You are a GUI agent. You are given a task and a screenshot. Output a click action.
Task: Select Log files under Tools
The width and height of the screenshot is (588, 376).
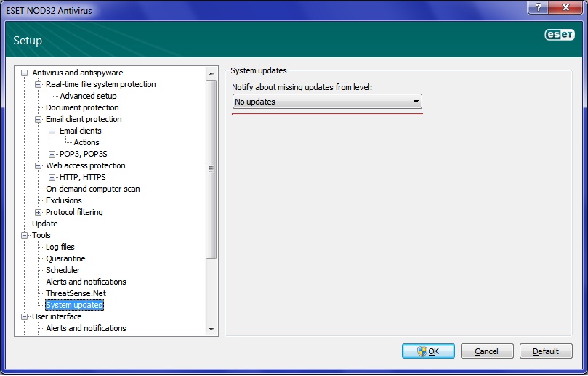(60, 247)
